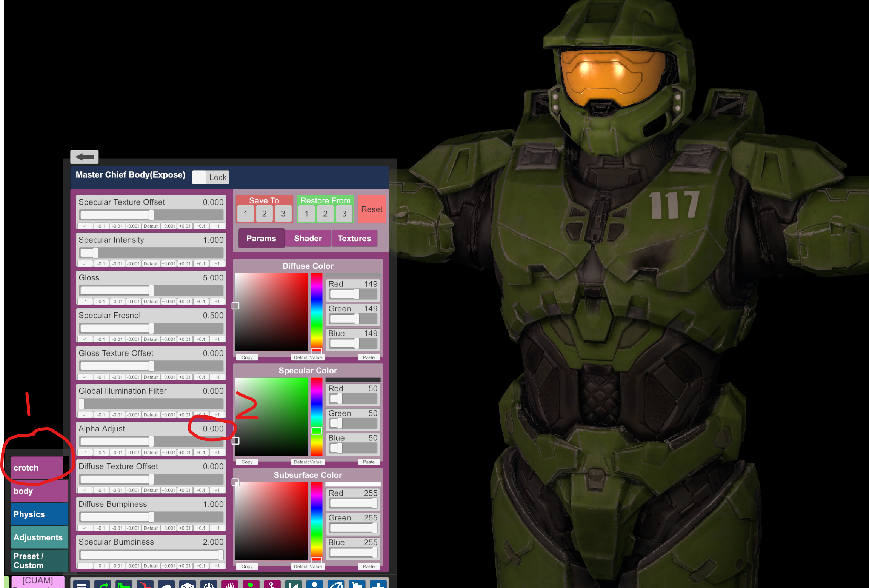Paste into Specular Color
The image size is (869, 588).
tap(369, 462)
